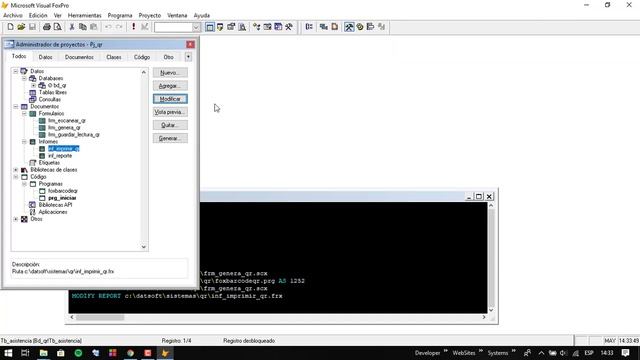Click the FoxPro fox icon in taskbar
Image resolution: width=640 pixels, height=360 pixels.
(165, 353)
